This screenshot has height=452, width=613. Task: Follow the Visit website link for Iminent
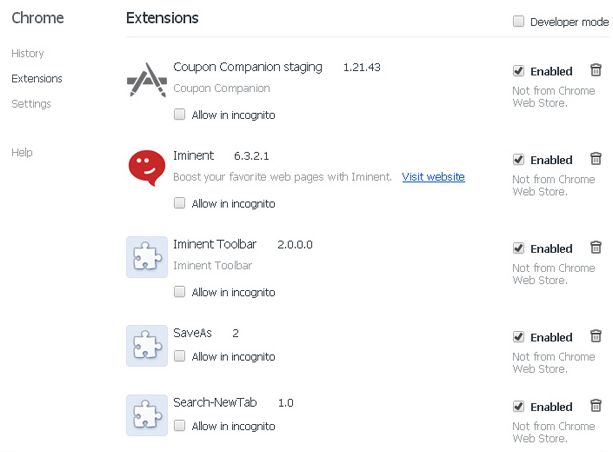pyautogui.click(x=433, y=177)
